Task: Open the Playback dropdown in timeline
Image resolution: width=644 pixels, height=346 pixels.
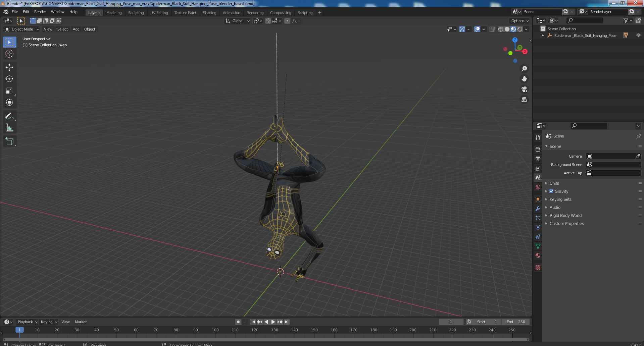Action: [27, 322]
